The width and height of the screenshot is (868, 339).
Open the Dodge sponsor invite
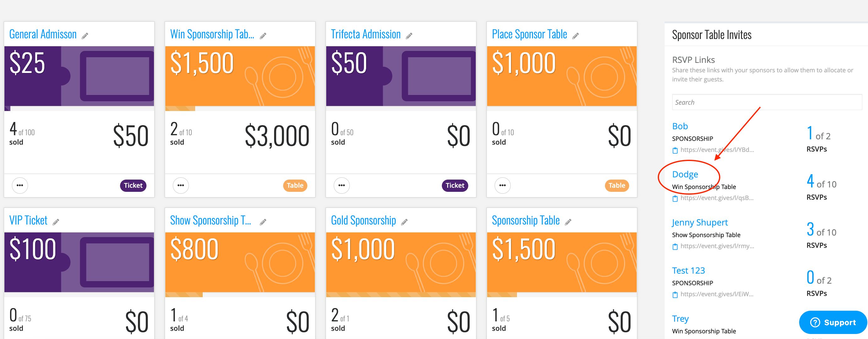click(x=685, y=175)
